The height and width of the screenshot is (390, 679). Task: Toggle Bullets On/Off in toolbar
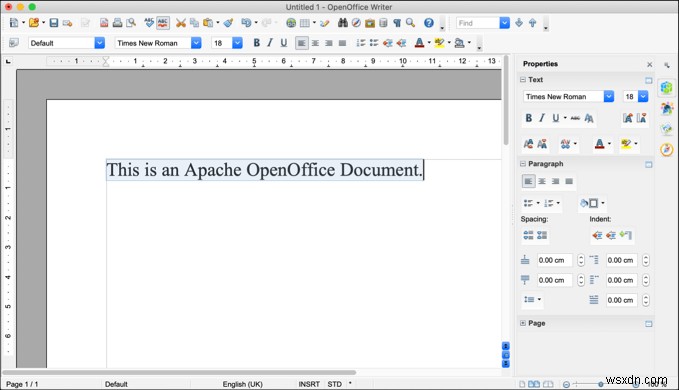click(x=374, y=42)
